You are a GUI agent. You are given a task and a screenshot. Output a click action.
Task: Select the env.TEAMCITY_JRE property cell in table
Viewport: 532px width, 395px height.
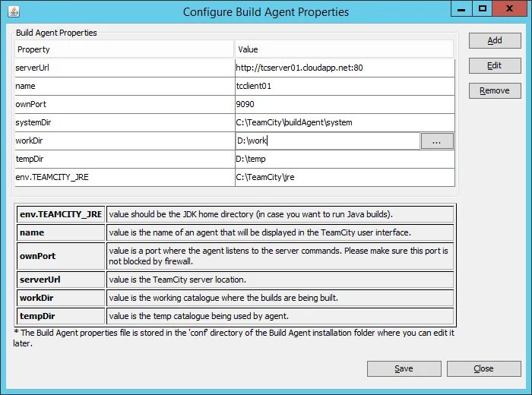pyautogui.click(x=125, y=177)
